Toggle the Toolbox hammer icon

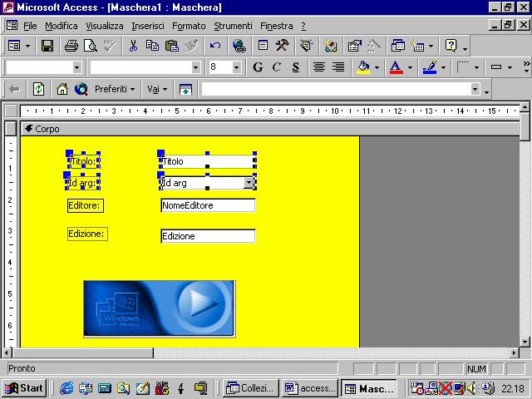pos(282,46)
